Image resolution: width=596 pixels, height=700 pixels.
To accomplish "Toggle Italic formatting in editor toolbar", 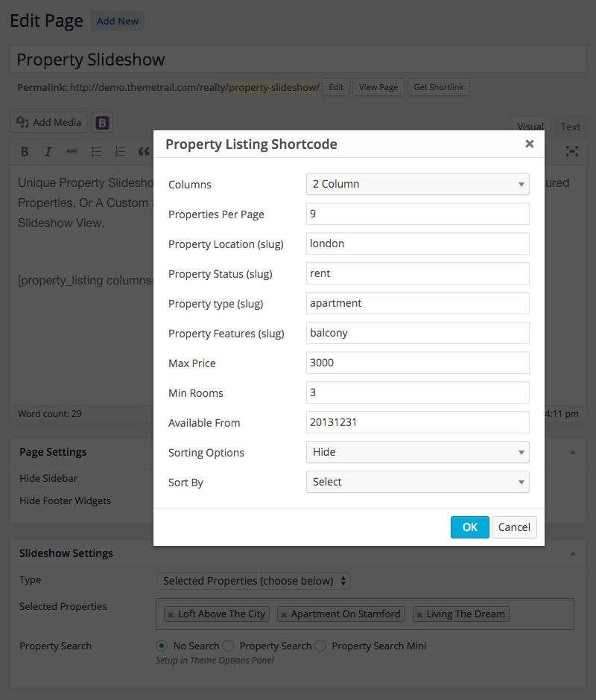I will click(48, 152).
